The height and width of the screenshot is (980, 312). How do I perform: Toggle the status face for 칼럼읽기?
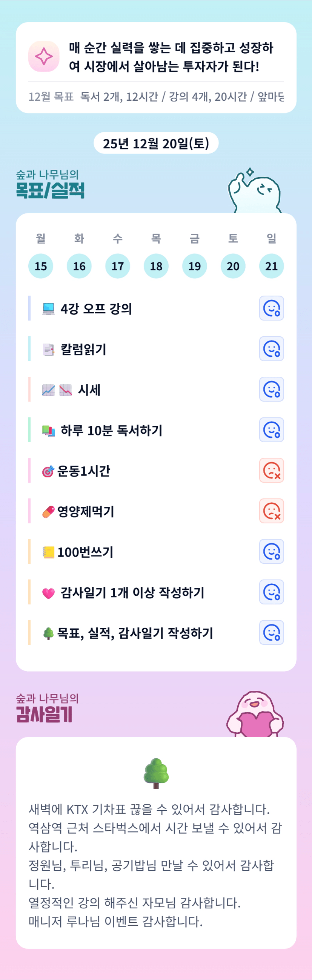coord(271,349)
